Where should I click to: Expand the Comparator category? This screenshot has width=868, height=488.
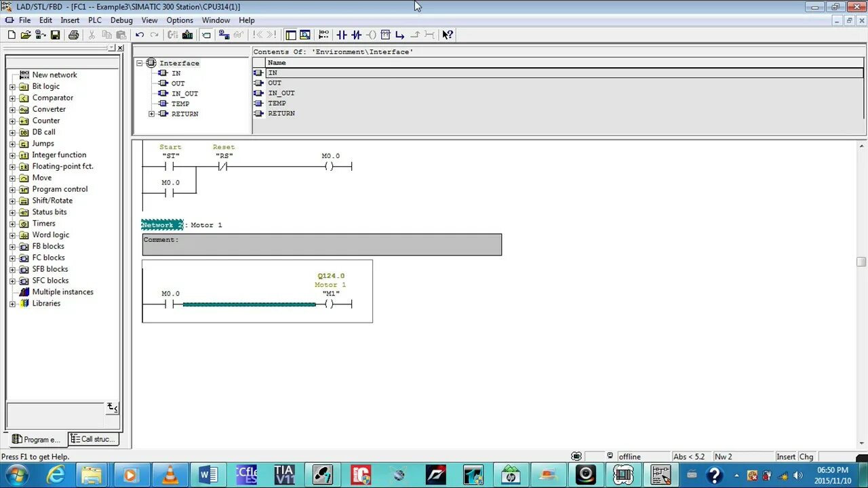pos(12,98)
